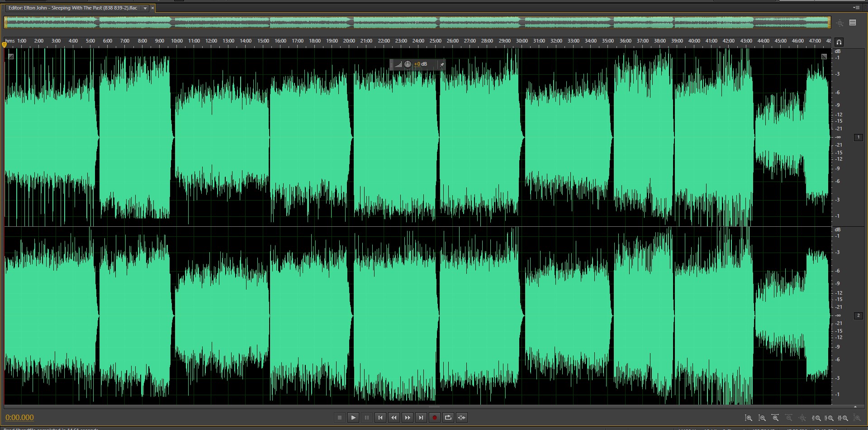Open the Editor panel options menu
Screen dimensions: 868x430
point(856,8)
